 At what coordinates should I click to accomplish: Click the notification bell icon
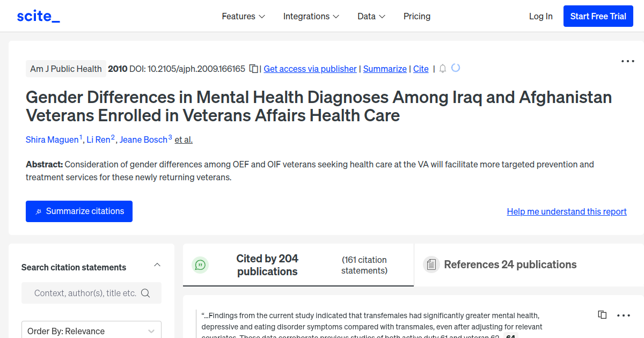[x=443, y=69]
